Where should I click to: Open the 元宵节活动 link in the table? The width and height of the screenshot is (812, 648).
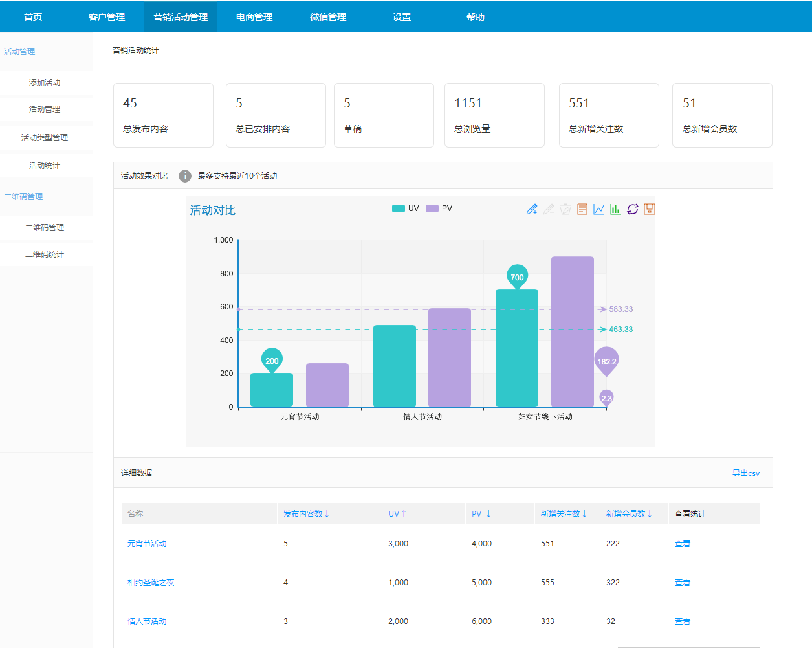coord(147,544)
